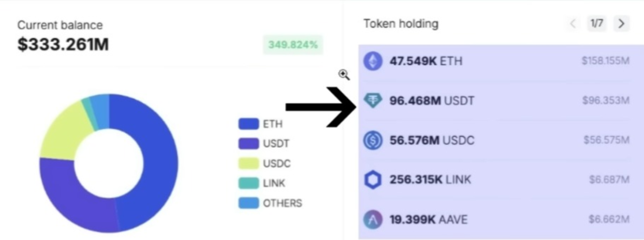Click the USDC coin icon
Viewport: 644px width, 240px height.
coord(373,140)
